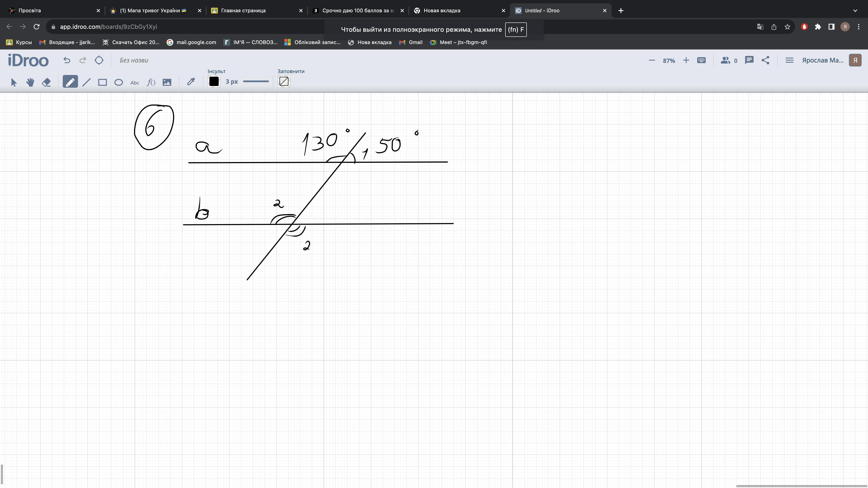Select the arrow pointer tool

coord(14,83)
